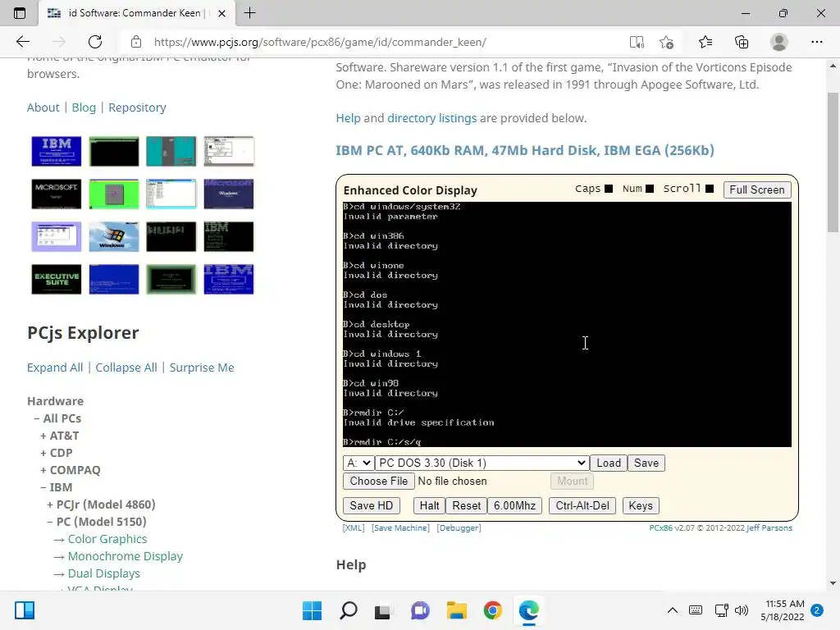Image resolution: width=840 pixels, height=630 pixels.
Task: Click the Expand All link
Action: click(55, 367)
